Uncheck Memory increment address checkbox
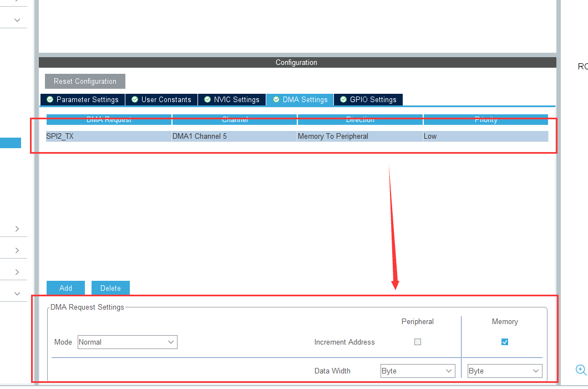Screen dimensions: 588x389 (505, 342)
